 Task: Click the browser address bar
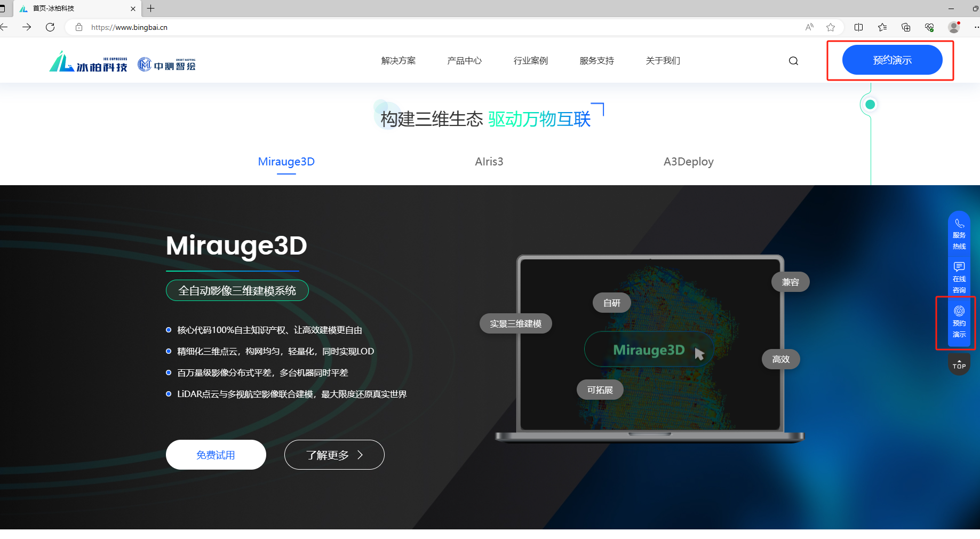[427, 27]
